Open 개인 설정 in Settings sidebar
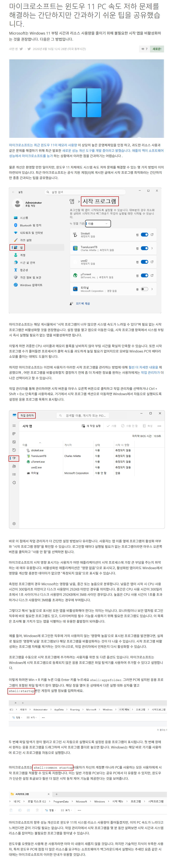The image size is (172, 868). point(22,240)
